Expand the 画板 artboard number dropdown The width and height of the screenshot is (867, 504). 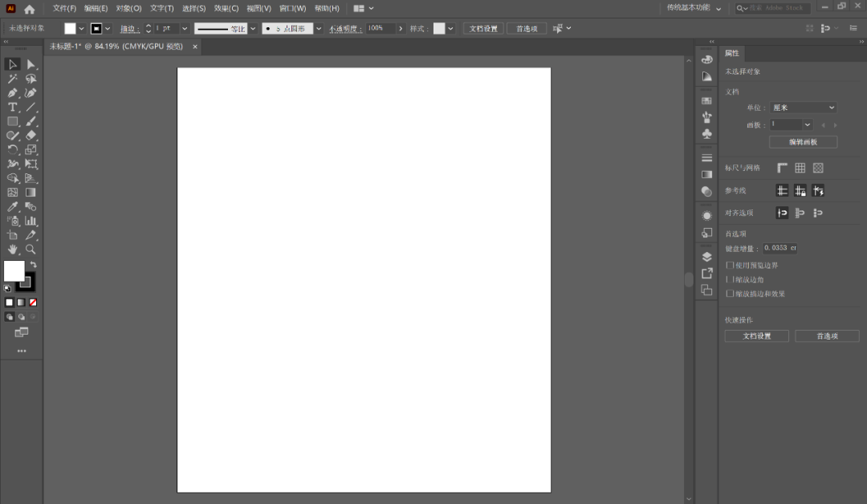coord(807,125)
